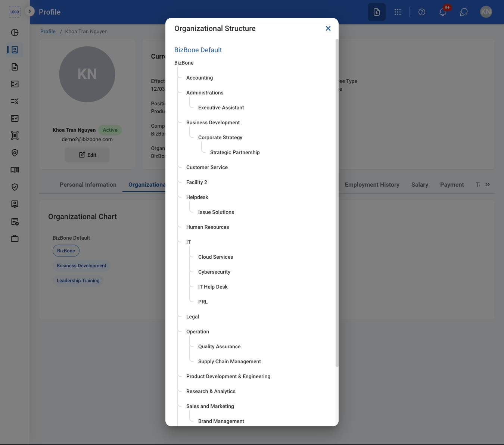Viewport: 504px width, 445px height.
Task: Open the contact card sidebar icon
Action: coord(15,204)
